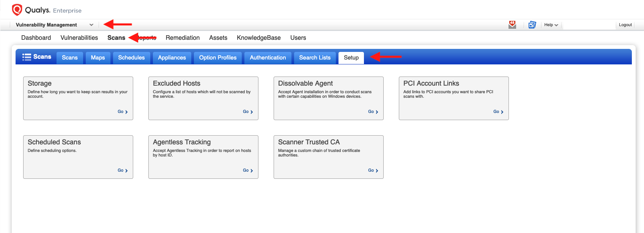Viewport: 644px width, 233px height.
Task: Open the notifications envelope showing 48
Action: click(512, 25)
